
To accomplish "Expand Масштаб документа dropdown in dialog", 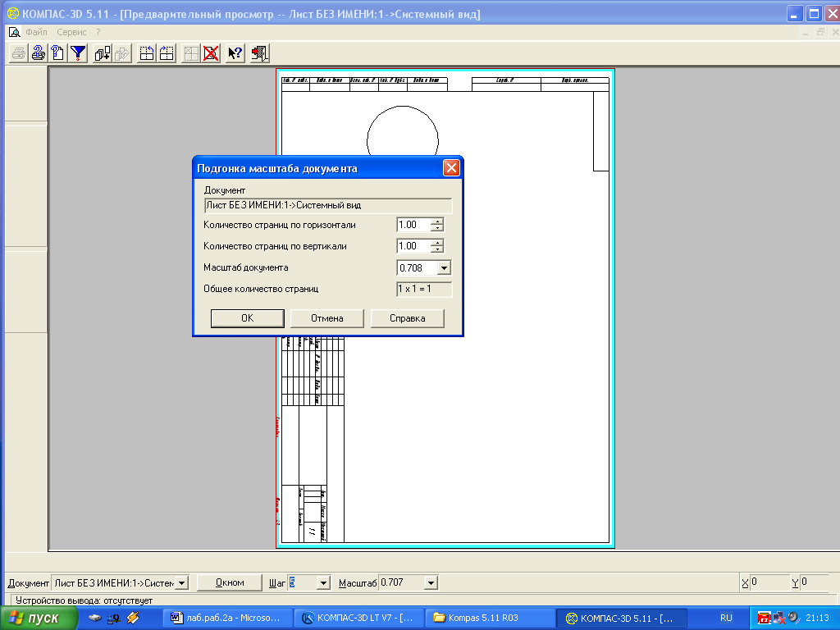I will 444,268.
